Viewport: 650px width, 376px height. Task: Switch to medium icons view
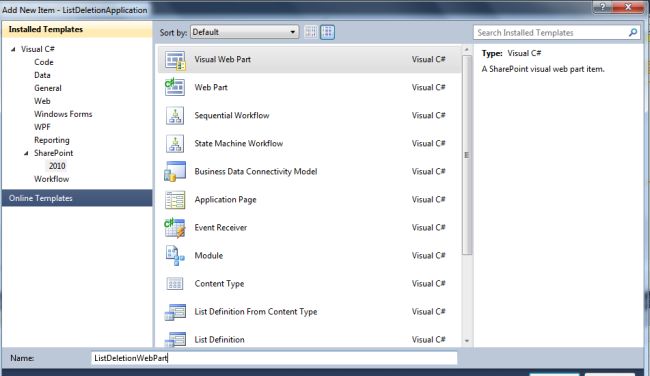[x=327, y=32]
